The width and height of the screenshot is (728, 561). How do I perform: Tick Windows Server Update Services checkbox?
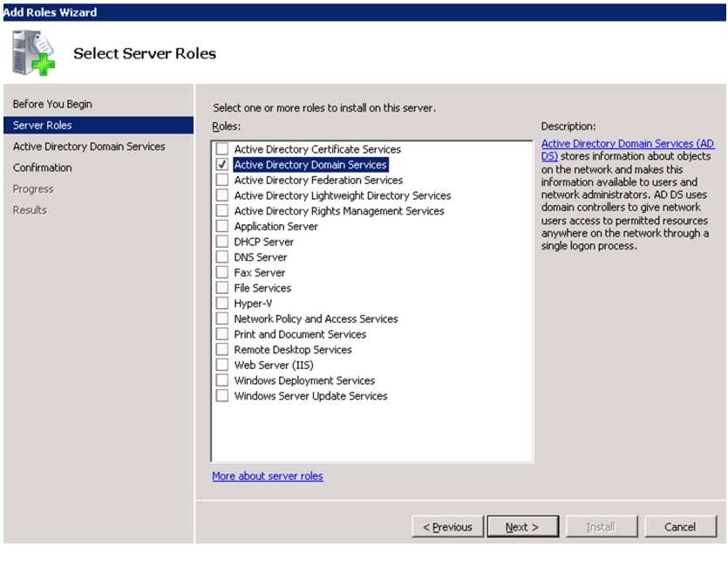click(x=222, y=395)
